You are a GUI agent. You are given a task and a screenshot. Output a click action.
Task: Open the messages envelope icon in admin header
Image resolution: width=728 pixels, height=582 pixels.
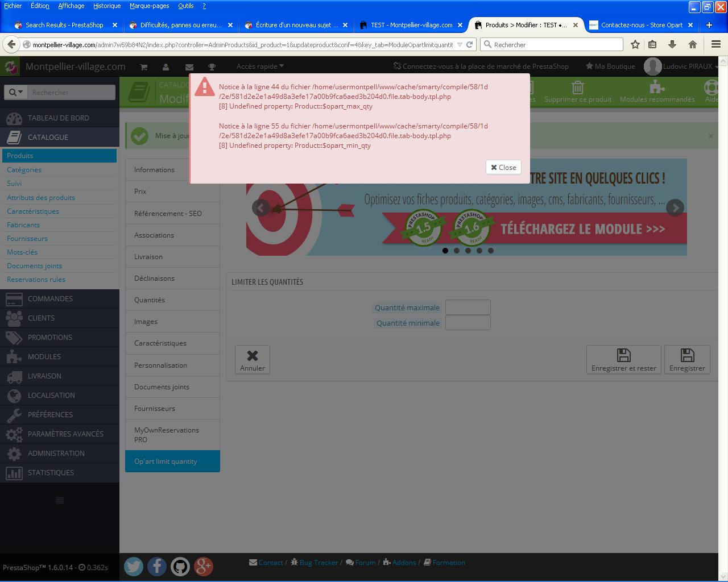[x=189, y=66]
